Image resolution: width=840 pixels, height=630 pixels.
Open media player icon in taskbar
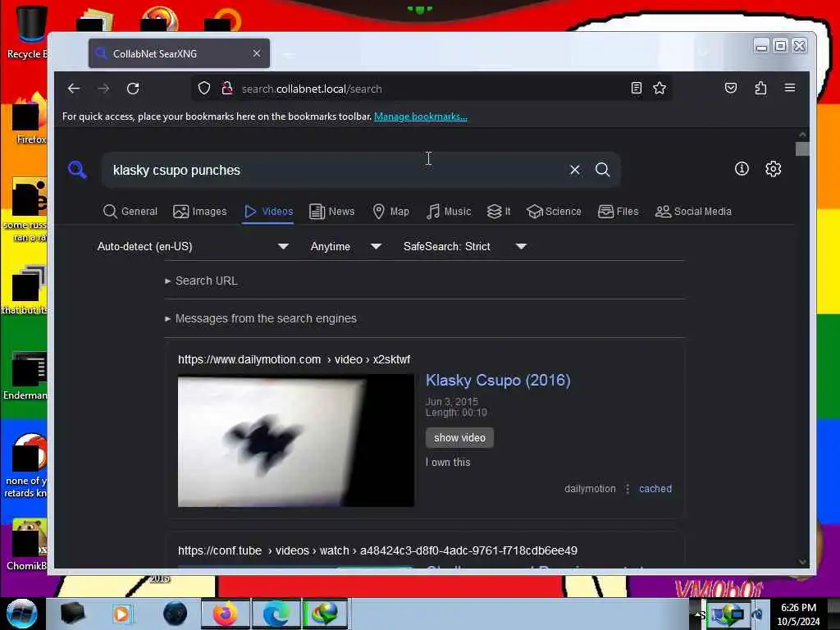click(121, 614)
